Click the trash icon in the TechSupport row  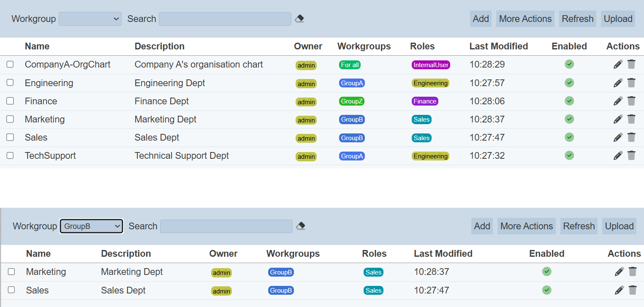click(631, 155)
